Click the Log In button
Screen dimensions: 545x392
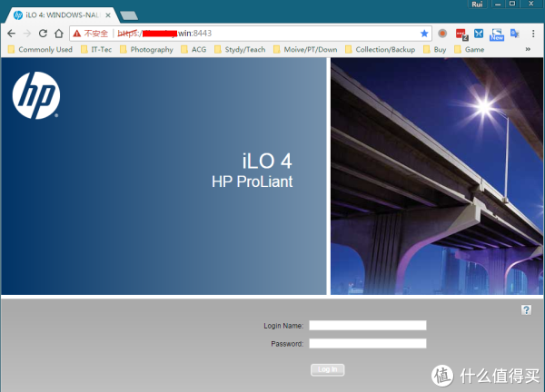[x=327, y=369]
